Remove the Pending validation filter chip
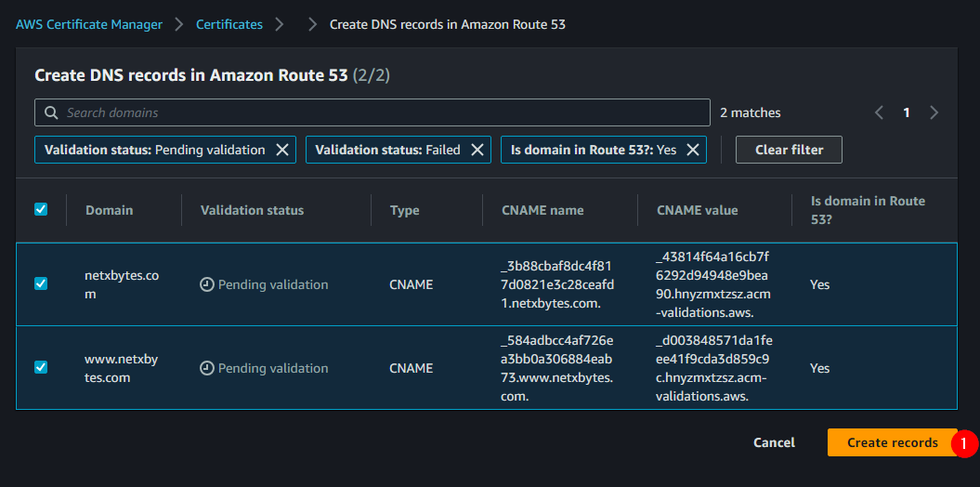Viewport: 980px width, 487px height. point(282,150)
